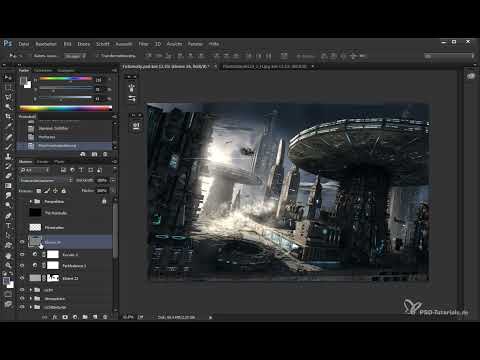Click the Create snapshot camera icon

pyautogui.click(x=95, y=154)
